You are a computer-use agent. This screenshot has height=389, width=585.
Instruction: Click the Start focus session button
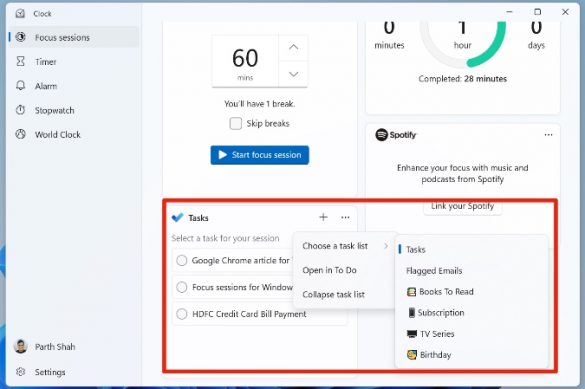pos(260,155)
